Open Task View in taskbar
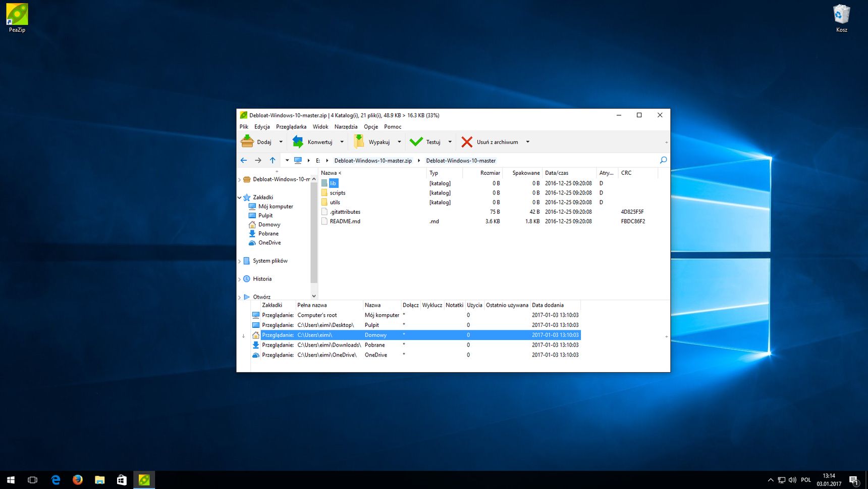The height and width of the screenshot is (489, 868). tap(32, 480)
